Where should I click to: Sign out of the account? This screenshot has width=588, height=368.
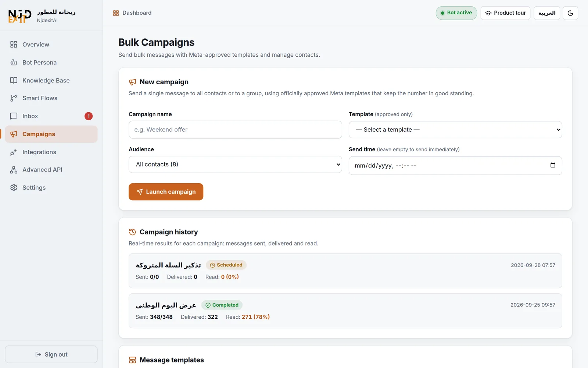click(51, 354)
